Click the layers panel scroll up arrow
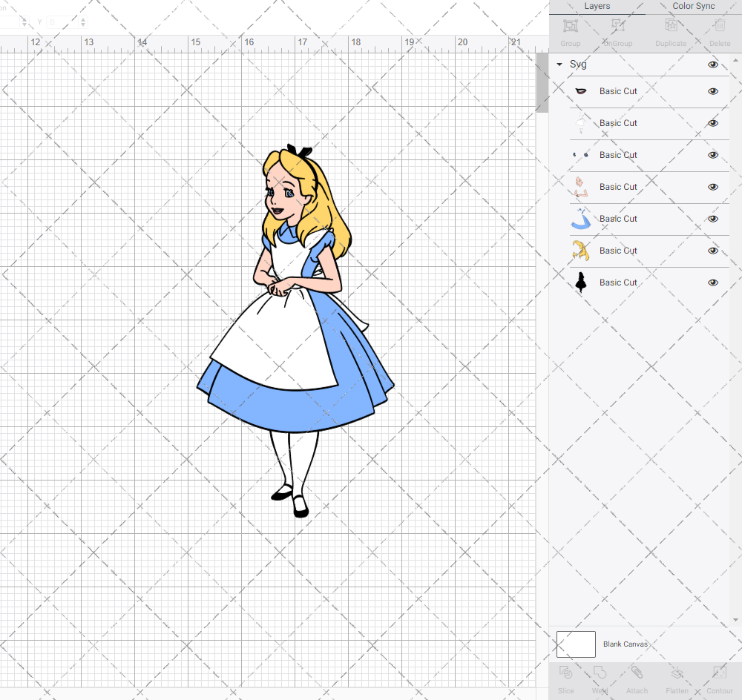 735,61
